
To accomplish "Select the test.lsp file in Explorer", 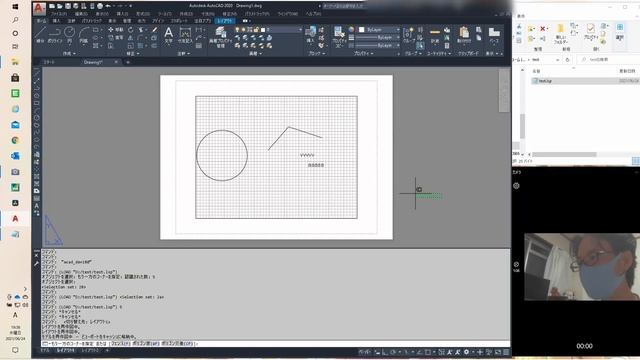I will (545, 81).
